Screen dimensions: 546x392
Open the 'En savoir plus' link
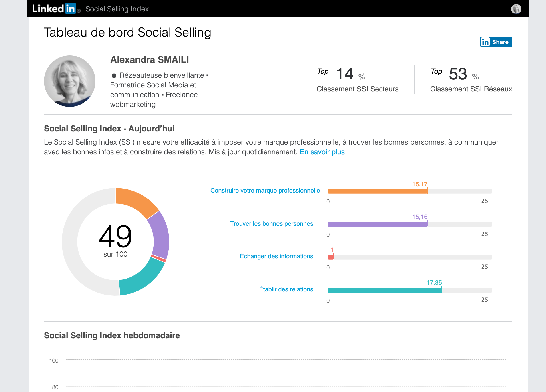322,152
